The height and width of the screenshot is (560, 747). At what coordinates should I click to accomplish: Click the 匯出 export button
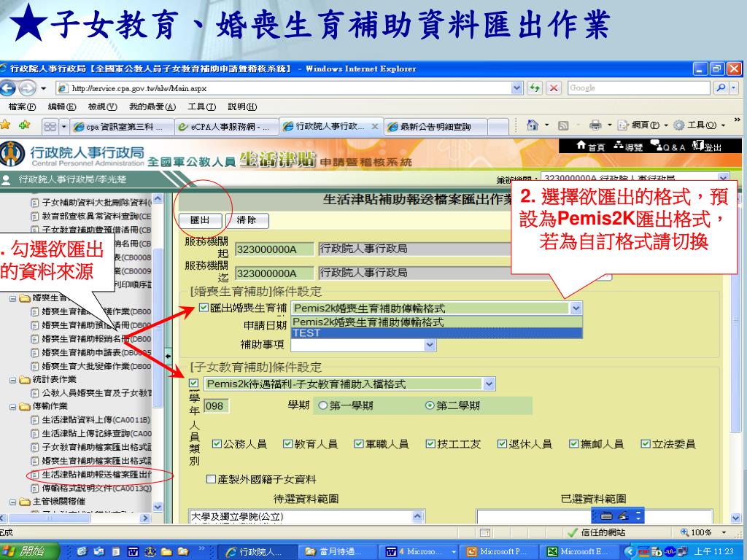tap(200, 220)
